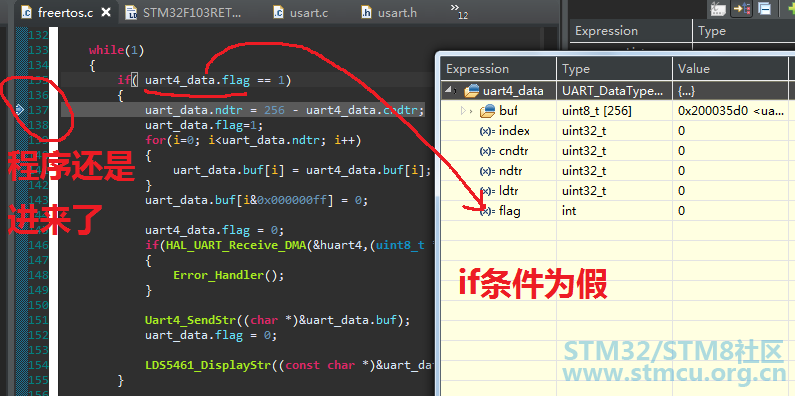795x396 pixels.
Task: Select the index variable row
Action: coord(615,131)
